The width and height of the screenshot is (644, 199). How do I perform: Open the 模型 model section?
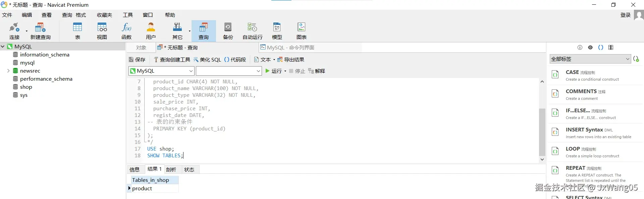pos(277,31)
